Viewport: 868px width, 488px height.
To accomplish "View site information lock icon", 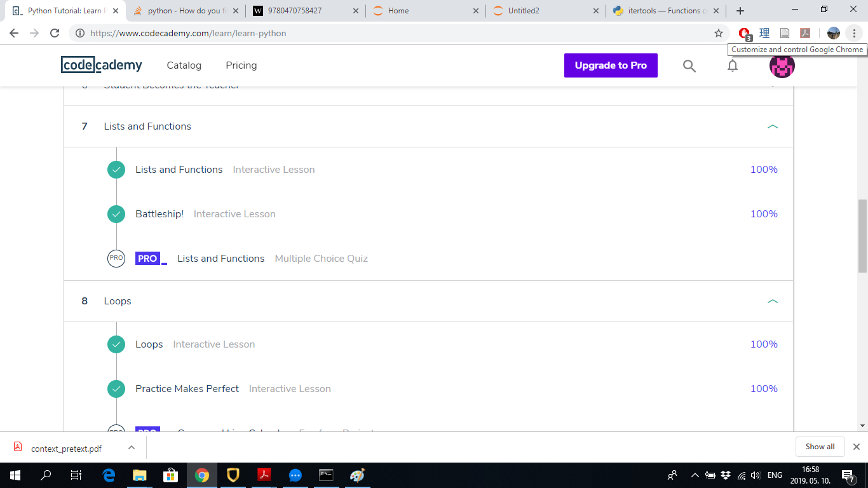I will click(x=80, y=33).
